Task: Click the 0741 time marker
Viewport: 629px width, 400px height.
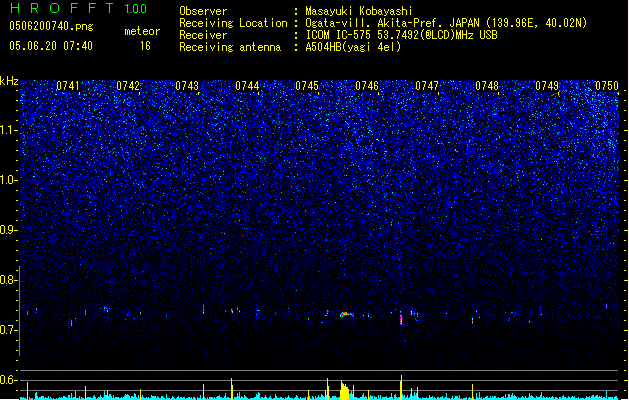Action: click(x=68, y=85)
